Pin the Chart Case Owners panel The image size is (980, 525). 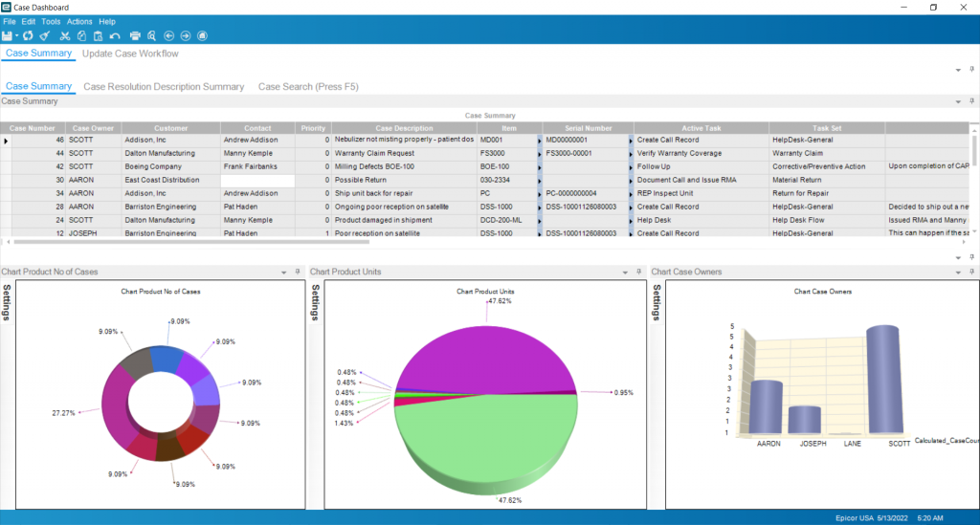coord(972,272)
